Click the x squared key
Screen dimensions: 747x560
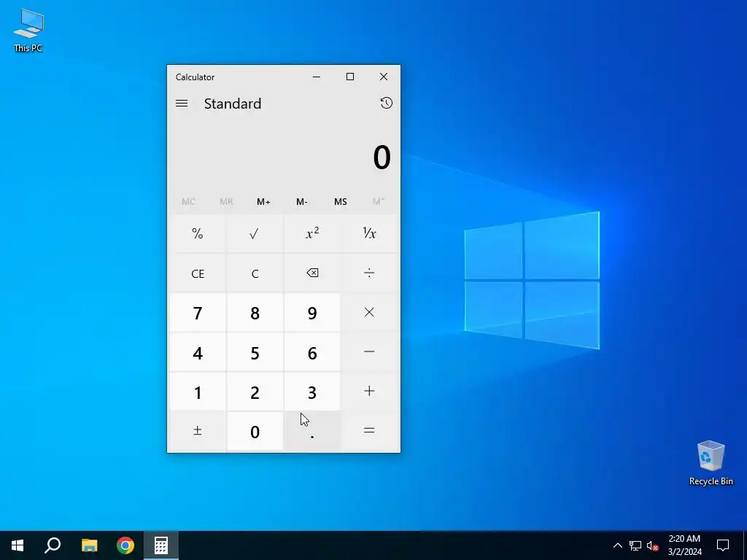tap(312, 233)
